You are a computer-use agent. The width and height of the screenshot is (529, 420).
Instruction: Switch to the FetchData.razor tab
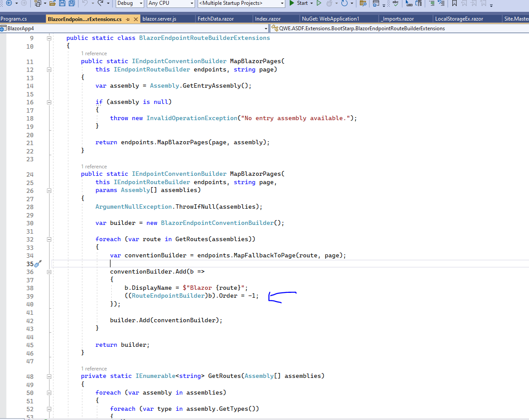(224, 18)
